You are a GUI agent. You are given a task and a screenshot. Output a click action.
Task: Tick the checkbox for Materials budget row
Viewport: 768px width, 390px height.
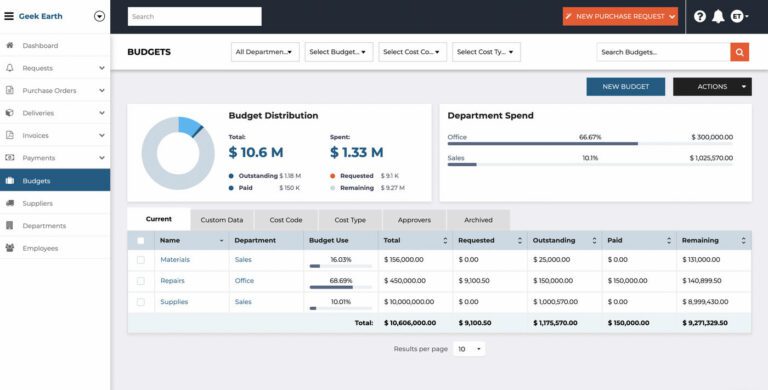[141, 260]
